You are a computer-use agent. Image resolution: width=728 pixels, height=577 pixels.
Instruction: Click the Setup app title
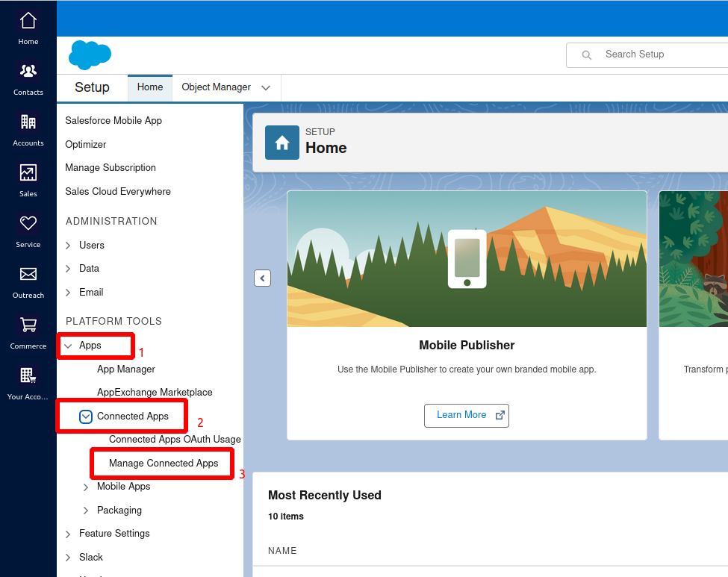pos(92,87)
